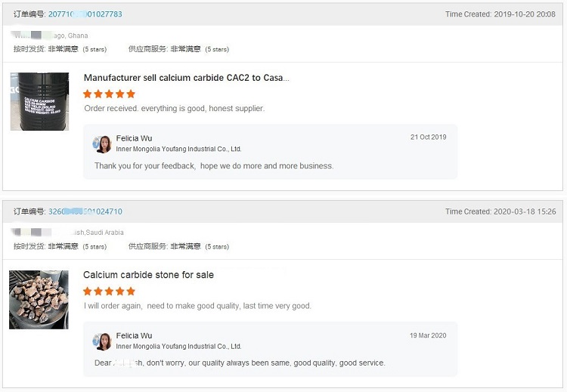Click the '21 Oct 2019' reply date

[x=428, y=137]
